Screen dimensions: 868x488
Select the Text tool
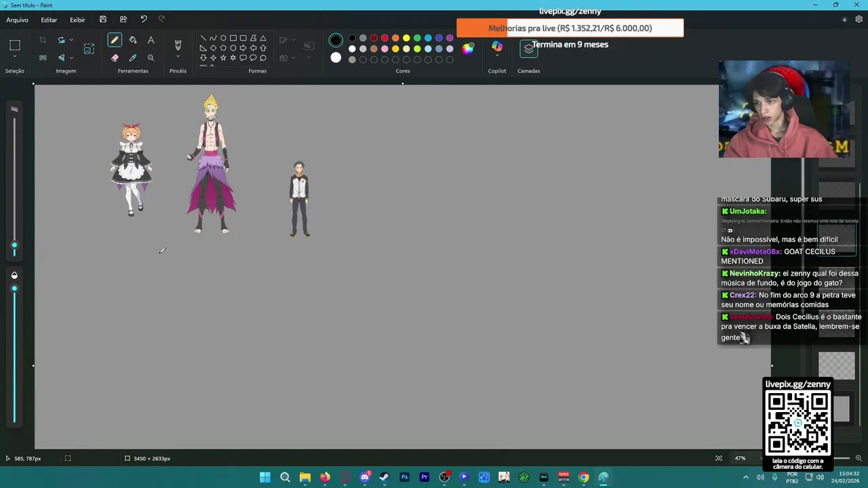[151, 41]
